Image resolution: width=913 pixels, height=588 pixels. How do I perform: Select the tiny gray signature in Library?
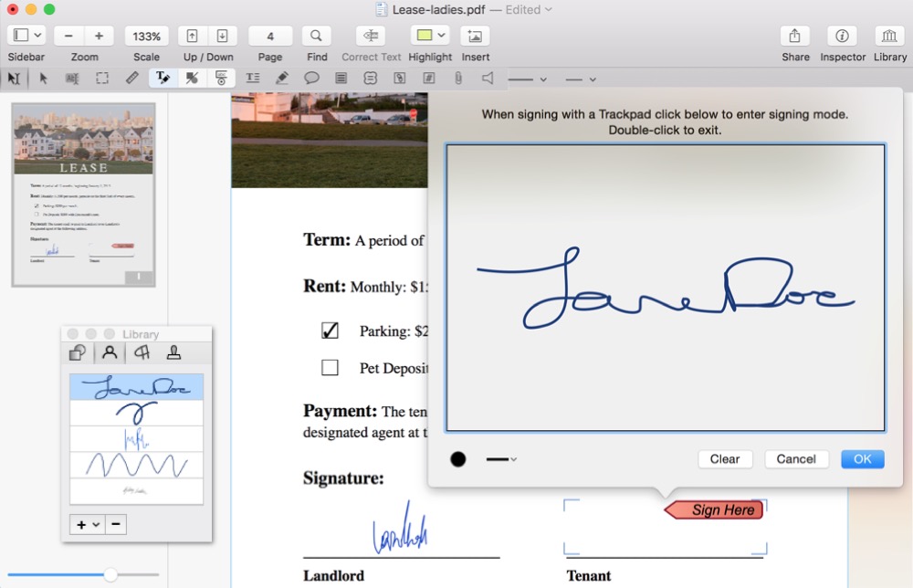click(136, 491)
